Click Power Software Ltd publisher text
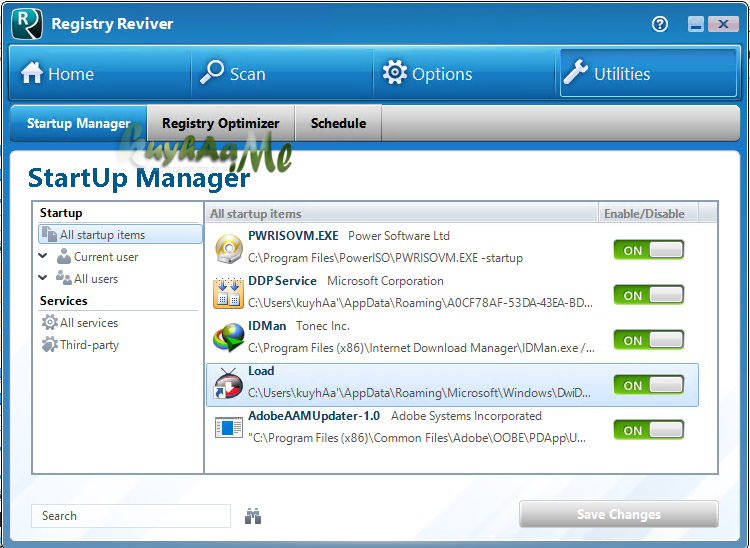The width and height of the screenshot is (750, 548). [399, 236]
